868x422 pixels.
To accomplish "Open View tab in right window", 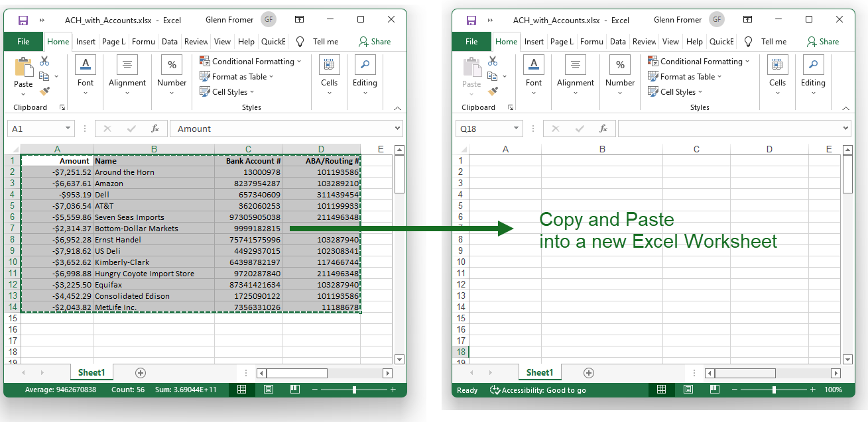I will (x=670, y=41).
